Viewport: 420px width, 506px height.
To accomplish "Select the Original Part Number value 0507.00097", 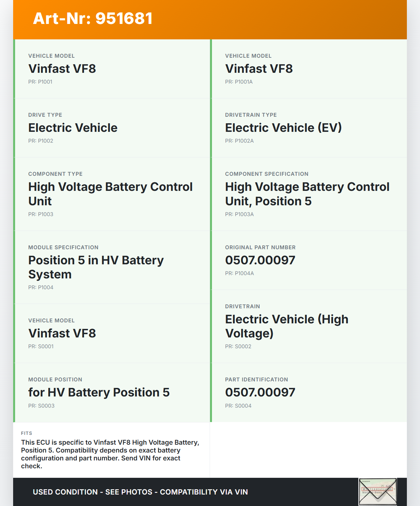I will [260, 260].
